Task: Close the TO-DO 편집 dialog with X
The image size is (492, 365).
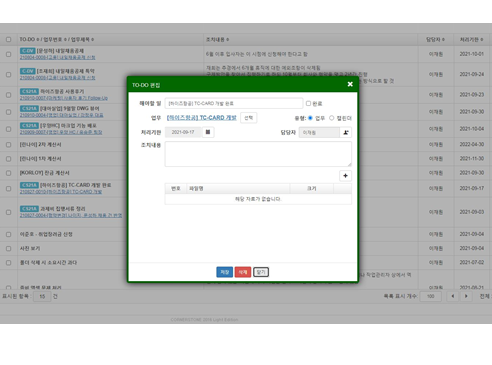Action: click(x=350, y=84)
